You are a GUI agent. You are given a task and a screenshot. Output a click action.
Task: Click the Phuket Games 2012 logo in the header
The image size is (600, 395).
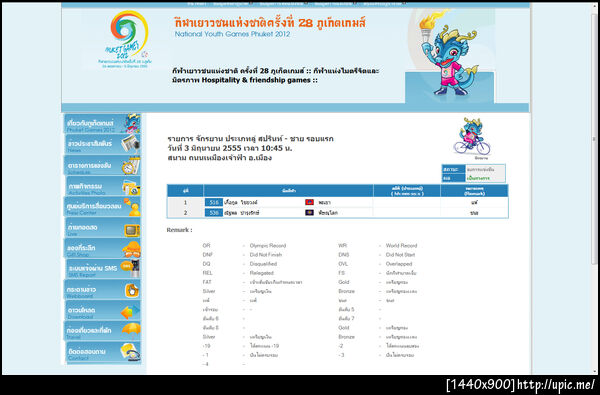(125, 39)
